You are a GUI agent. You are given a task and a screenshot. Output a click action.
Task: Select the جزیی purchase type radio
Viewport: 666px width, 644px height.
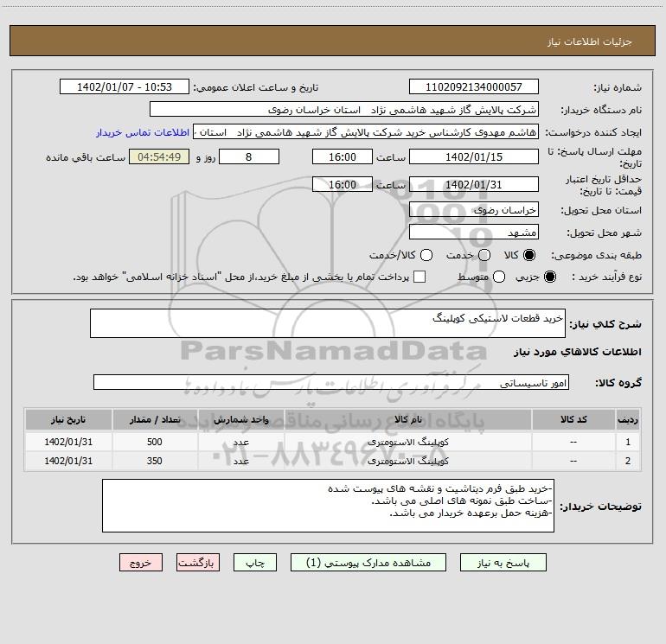coord(549,277)
